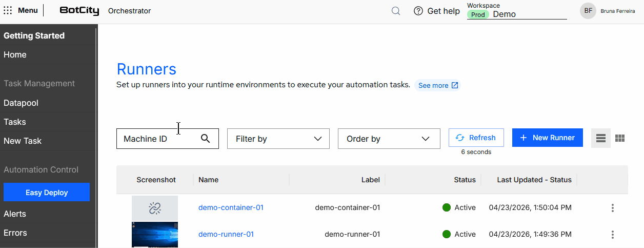Image resolution: width=644 pixels, height=248 pixels.
Task: Click timestamp 04/23/2026, 1:50:04 PM
Action: [530, 208]
